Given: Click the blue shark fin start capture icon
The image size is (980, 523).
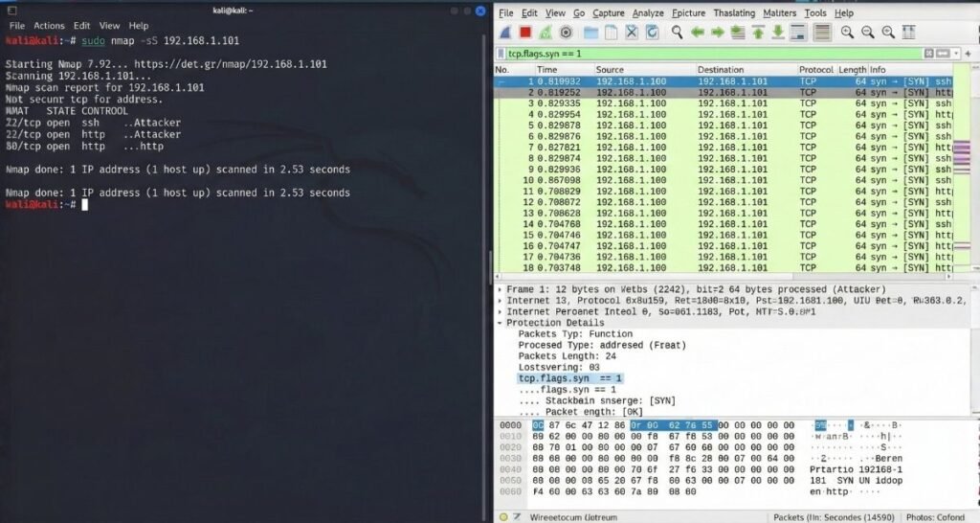Looking at the screenshot, I should (504, 33).
